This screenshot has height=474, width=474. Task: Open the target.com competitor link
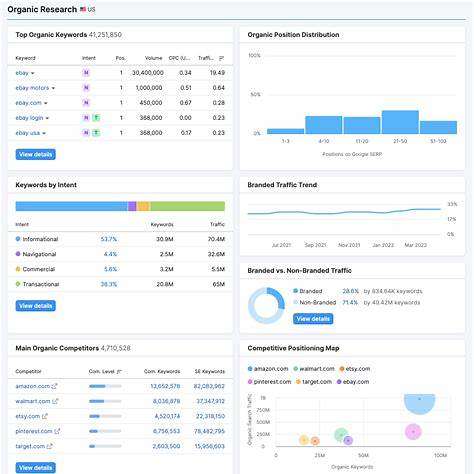[30, 446]
